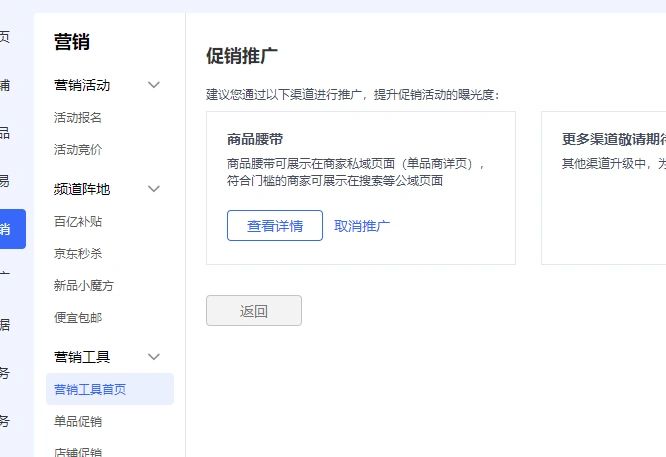The image size is (666, 457).
Task: Click the 商品腰带 card title
Action: pyautogui.click(x=255, y=139)
